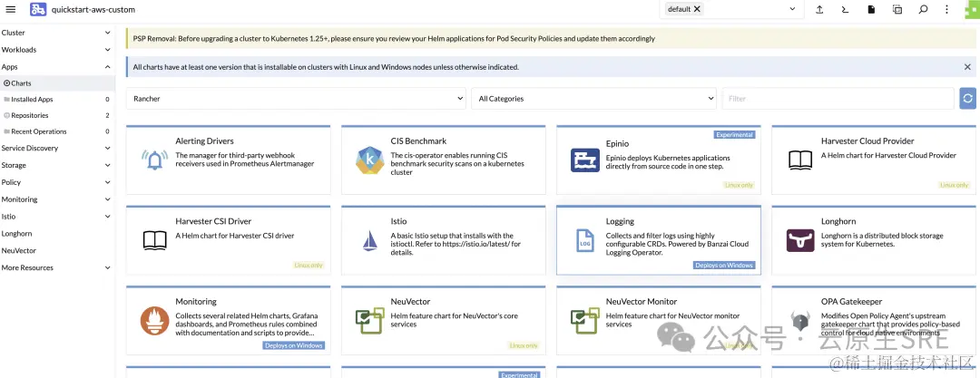This screenshot has height=378, width=980.
Task: Click the Epinio ship icon
Action: (585, 160)
